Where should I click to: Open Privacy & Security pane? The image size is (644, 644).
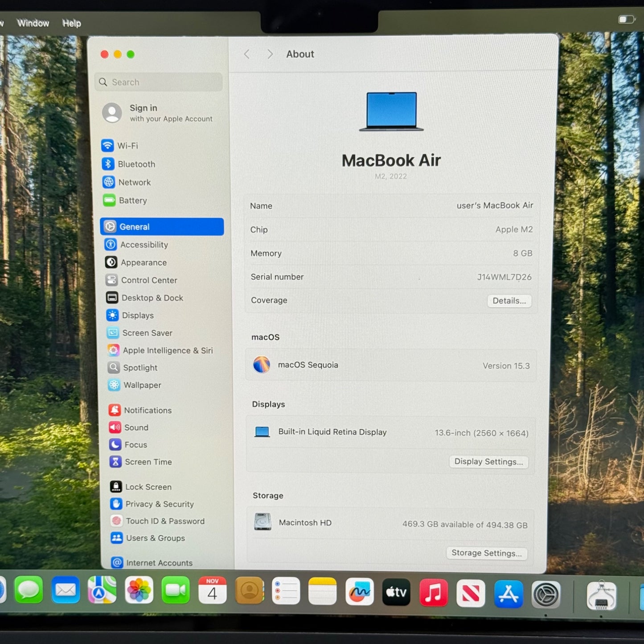[x=159, y=504]
